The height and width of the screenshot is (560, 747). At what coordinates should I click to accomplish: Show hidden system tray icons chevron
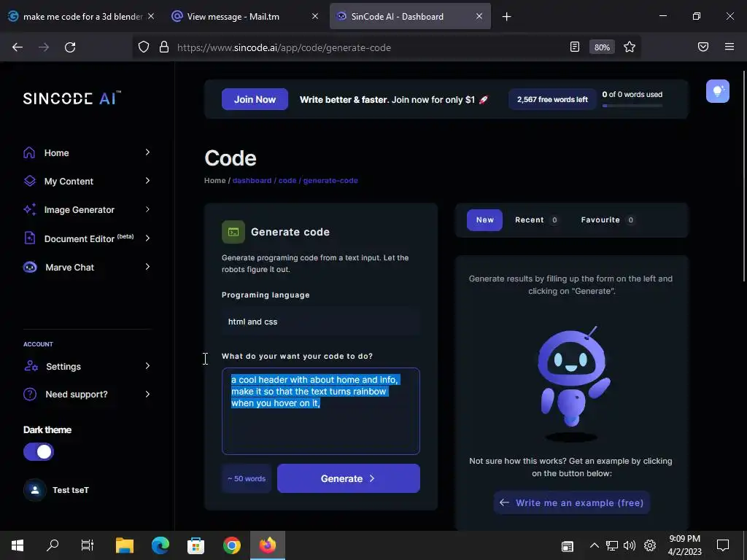[x=594, y=545]
